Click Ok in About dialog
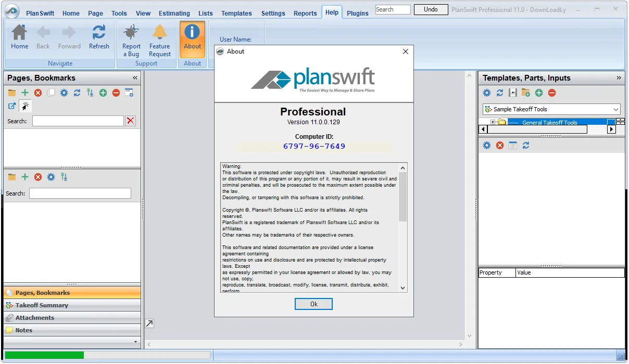This screenshot has width=629, height=364. [x=313, y=304]
